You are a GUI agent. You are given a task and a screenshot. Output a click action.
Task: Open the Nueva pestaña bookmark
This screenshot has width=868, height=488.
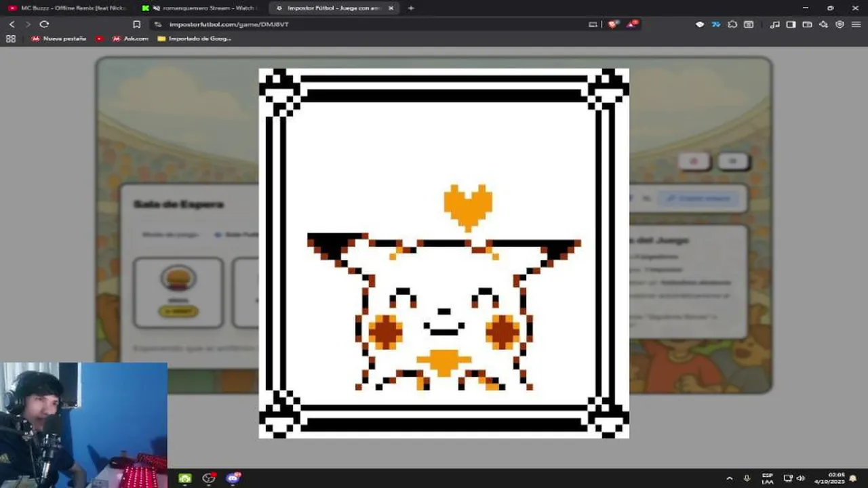coord(59,39)
